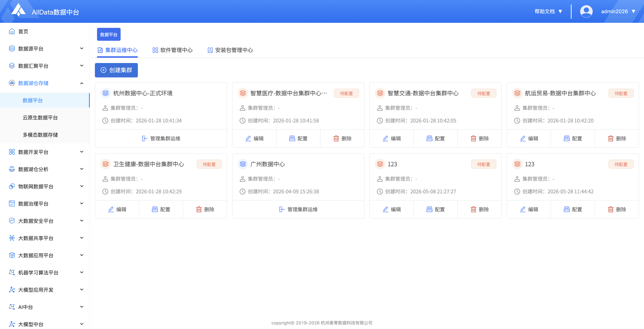Viewport: 644px width, 329px height.
Task: Click 编辑 on 123 card created 2026-05-08
Action: pos(391,209)
